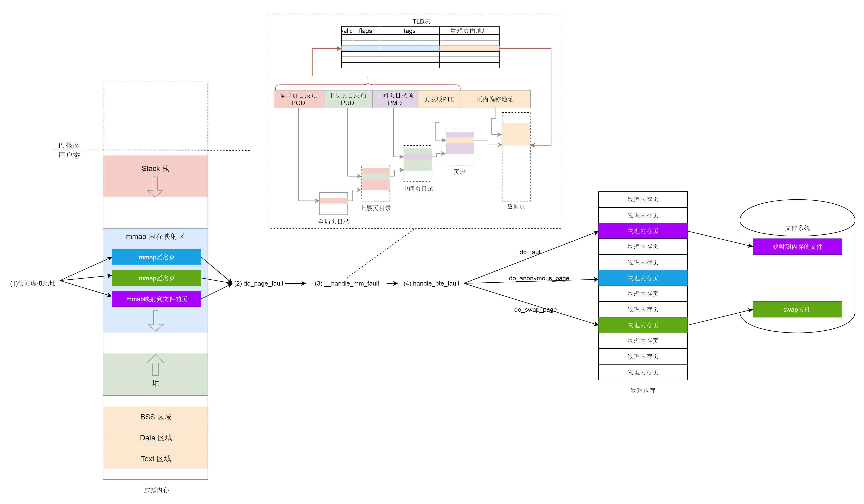Screen dimensions: 864x504
Task: Click the purple mmap映射到文件的页 block
Action: (x=156, y=299)
